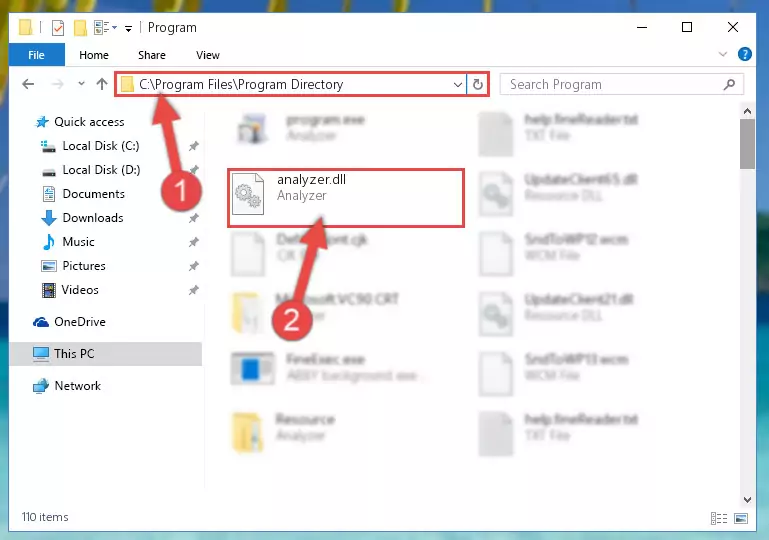Screen dimensions: 769x540
Task: Open Documents in the sidebar
Action: coord(93,194)
